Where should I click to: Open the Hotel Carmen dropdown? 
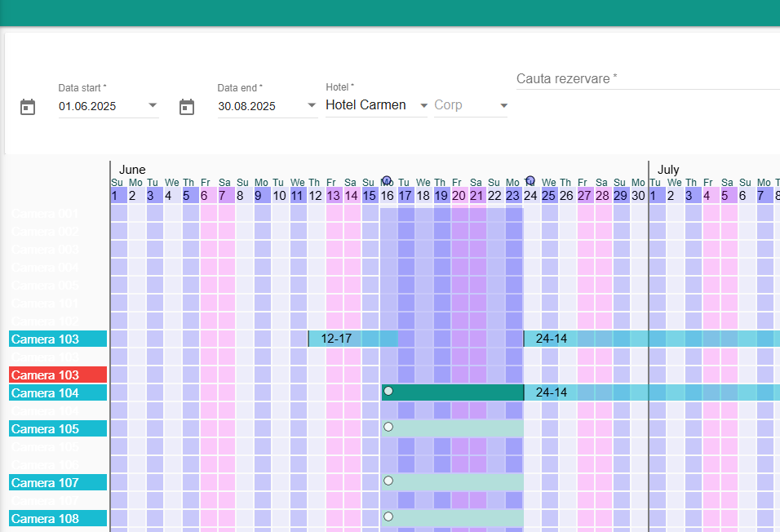(x=377, y=105)
